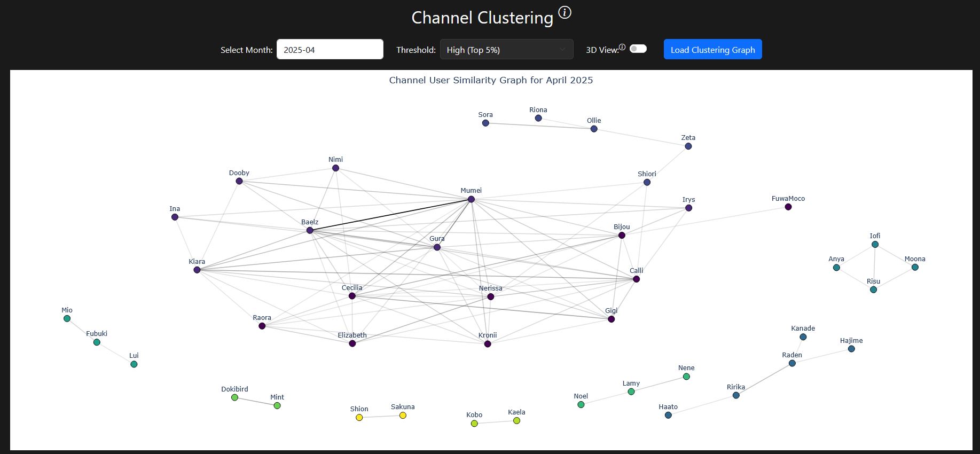Click the Nerissa node
Image resolution: width=980 pixels, height=454 pixels.
(490, 296)
